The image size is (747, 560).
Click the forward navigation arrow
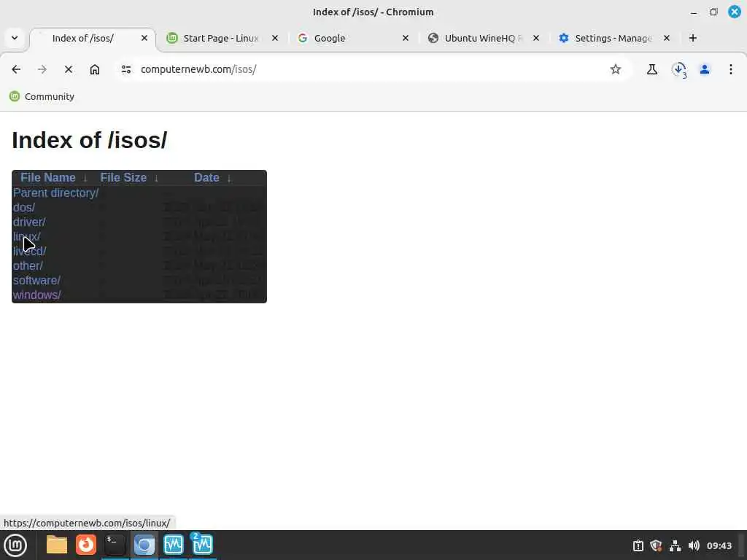click(42, 69)
